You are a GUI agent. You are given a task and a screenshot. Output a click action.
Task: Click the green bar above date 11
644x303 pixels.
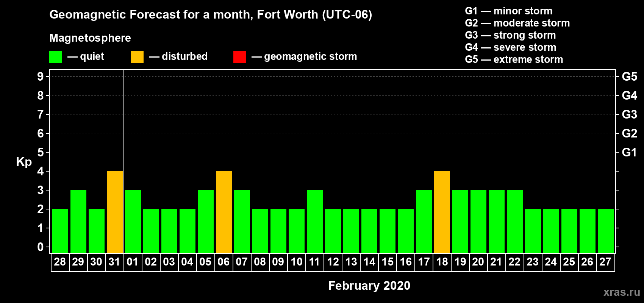click(x=315, y=221)
